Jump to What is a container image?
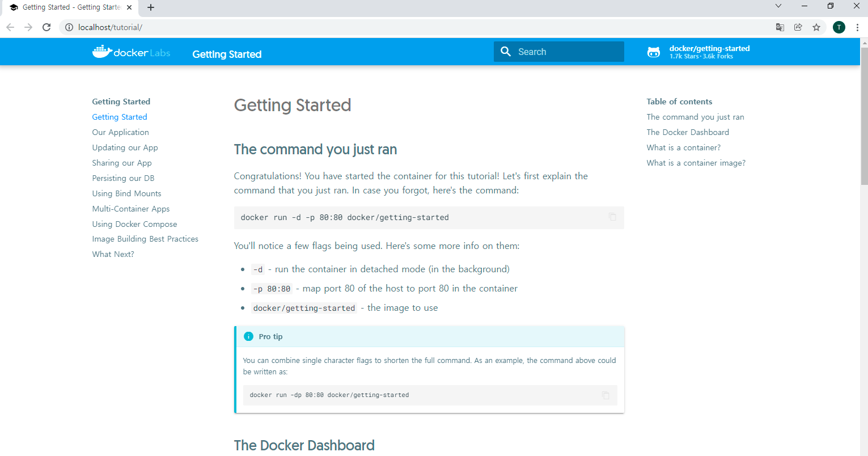 pyautogui.click(x=696, y=163)
